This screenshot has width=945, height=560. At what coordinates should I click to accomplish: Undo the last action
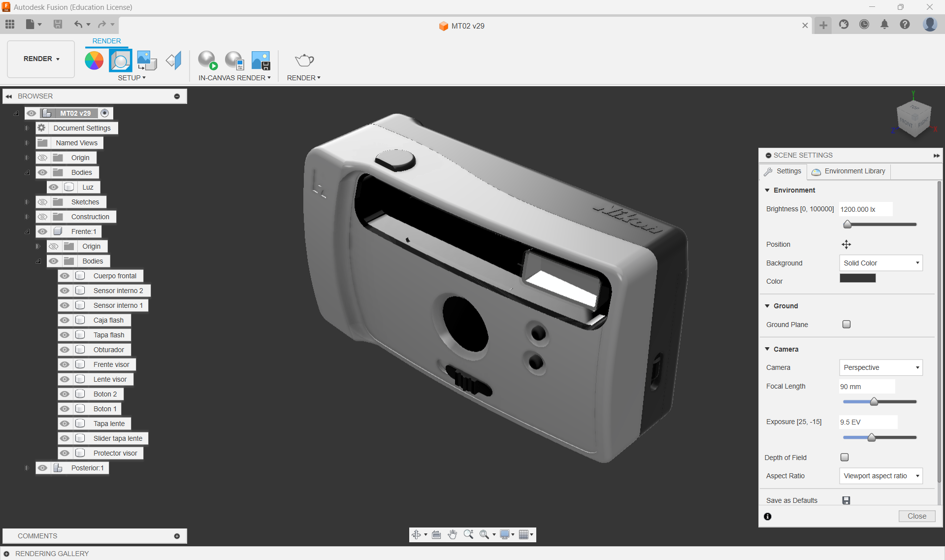click(x=78, y=24)
